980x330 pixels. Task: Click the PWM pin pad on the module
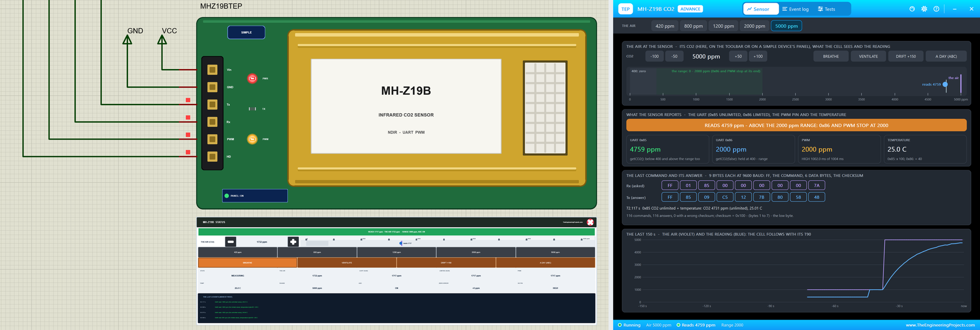[212, 139]
